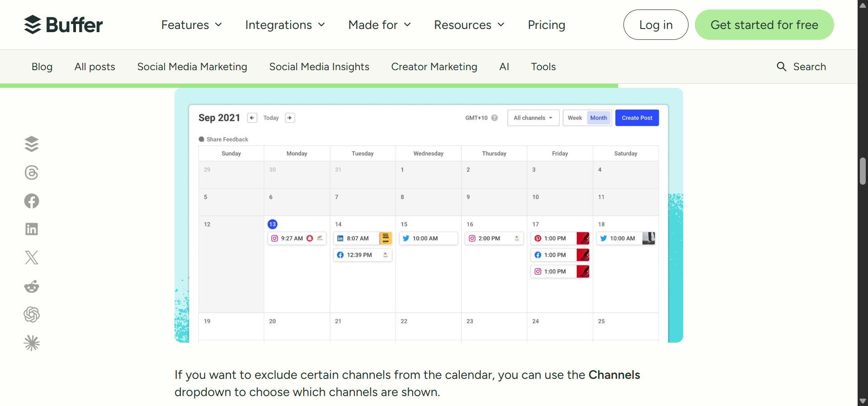Click the page scrollbar down arrow
The height and width of the screenshot is (406, 868).
[x=863, y=401]
